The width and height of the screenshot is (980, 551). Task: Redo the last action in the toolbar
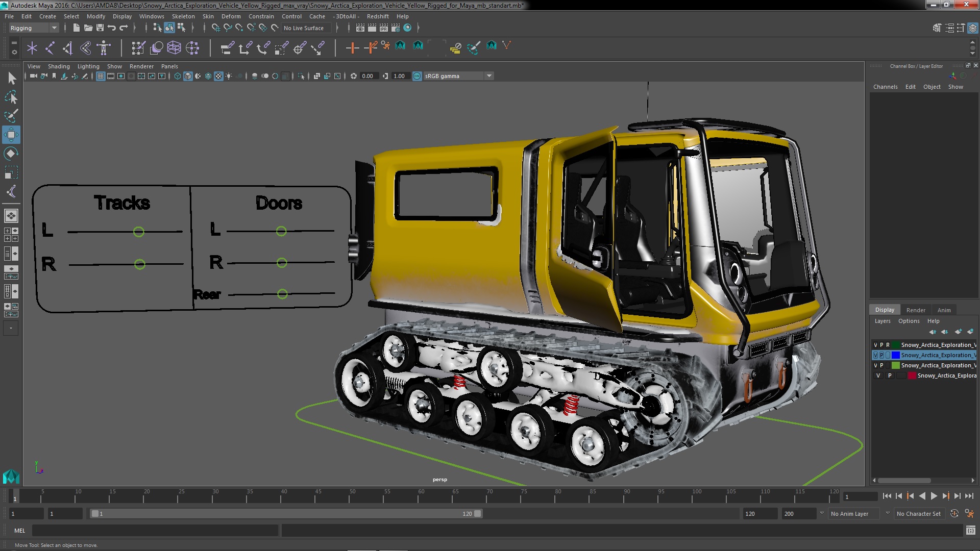click(123, 28)
